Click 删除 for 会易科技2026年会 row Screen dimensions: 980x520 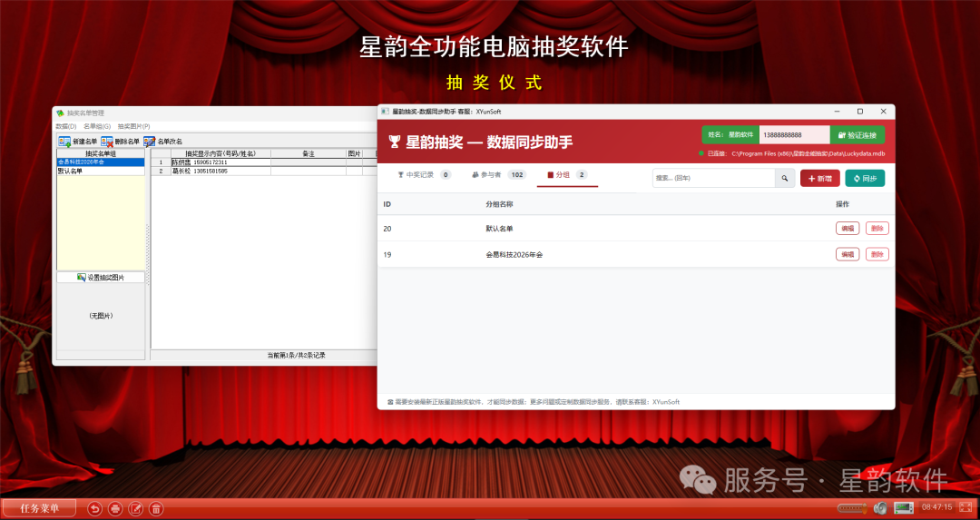[x=877, y=254]
